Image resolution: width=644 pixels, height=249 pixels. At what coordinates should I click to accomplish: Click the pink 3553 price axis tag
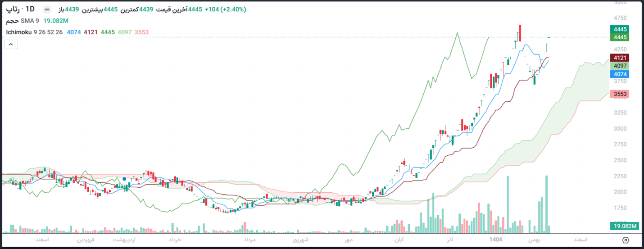click(620, 94)
